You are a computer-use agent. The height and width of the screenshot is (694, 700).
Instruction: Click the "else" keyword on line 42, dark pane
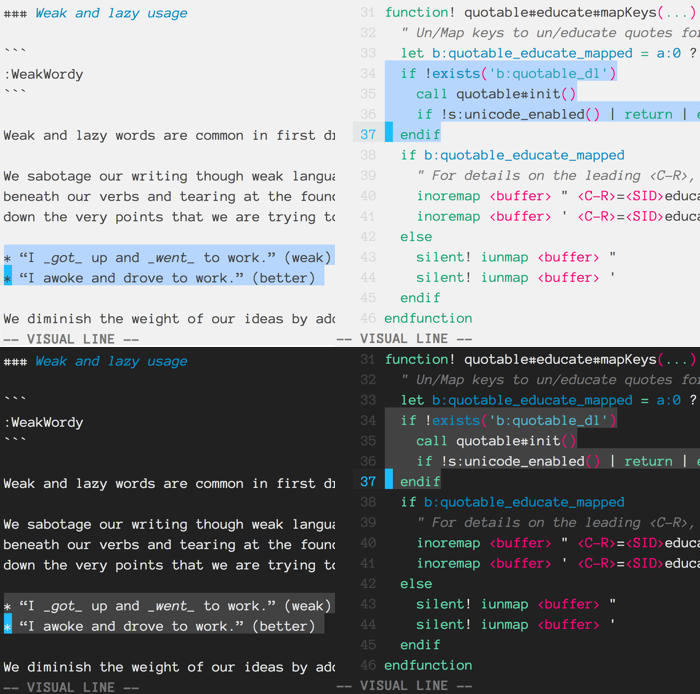coord(416,584)
